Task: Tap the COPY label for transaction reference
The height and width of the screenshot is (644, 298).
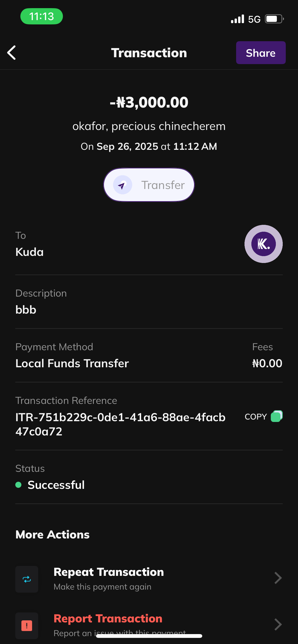Action: click(x=255, y=417)
